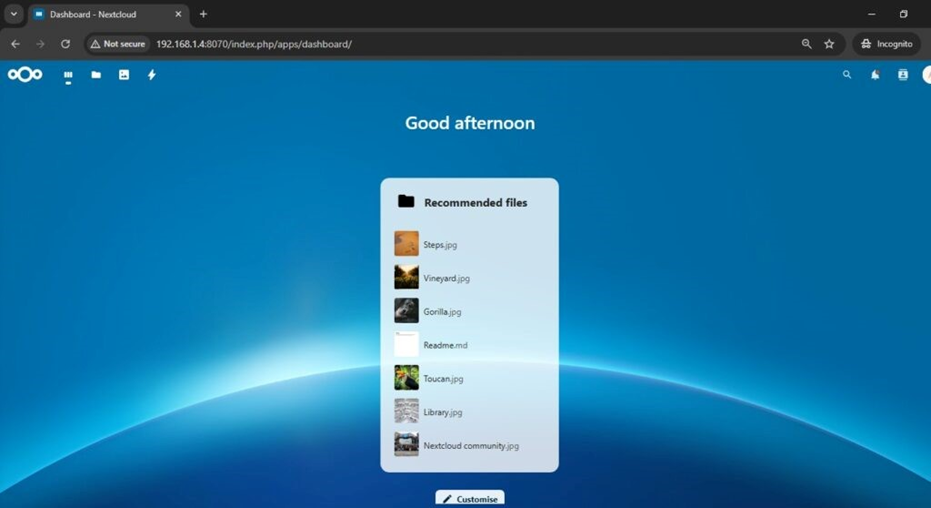The image size is (931, 508).
Task: Click the browser forward arrow
Action: (x=40, y=44)
